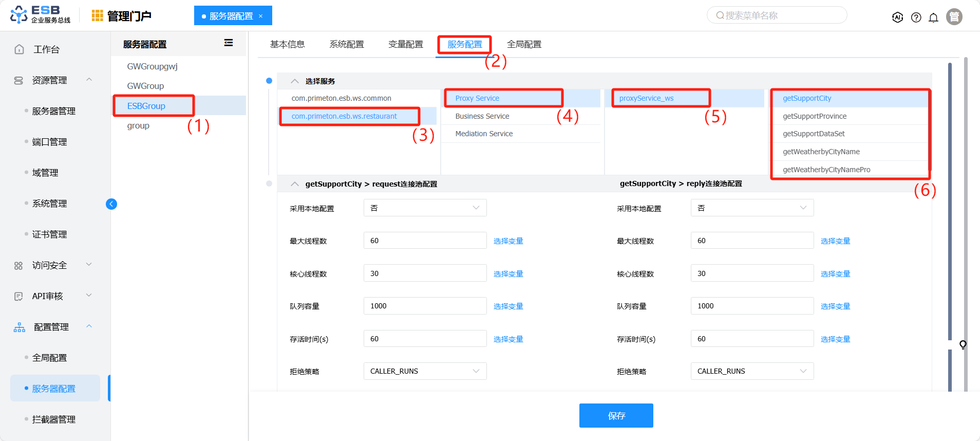980x441 pixels.
Task: Open the notifications bell
Action: point(933,17)
